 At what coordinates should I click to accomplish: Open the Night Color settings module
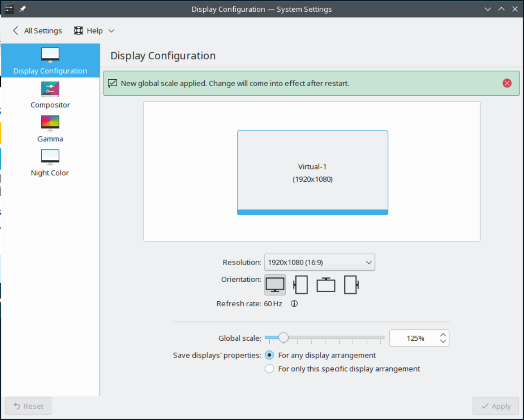(x=50, y=163)
